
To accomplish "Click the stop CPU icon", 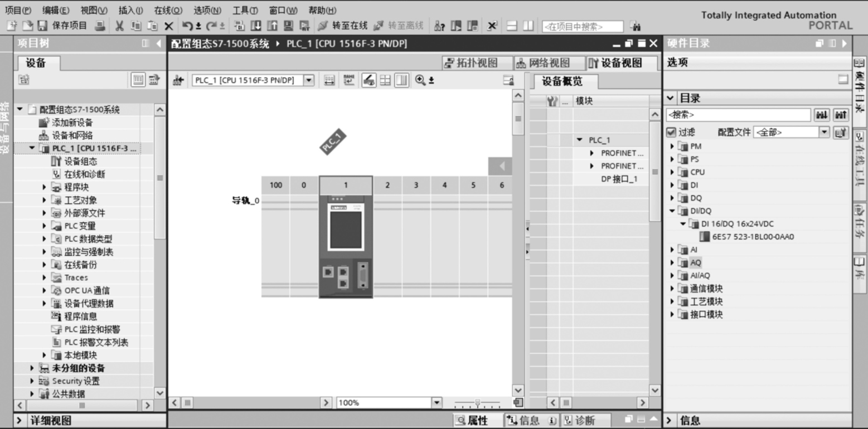I will click(472, 26).
